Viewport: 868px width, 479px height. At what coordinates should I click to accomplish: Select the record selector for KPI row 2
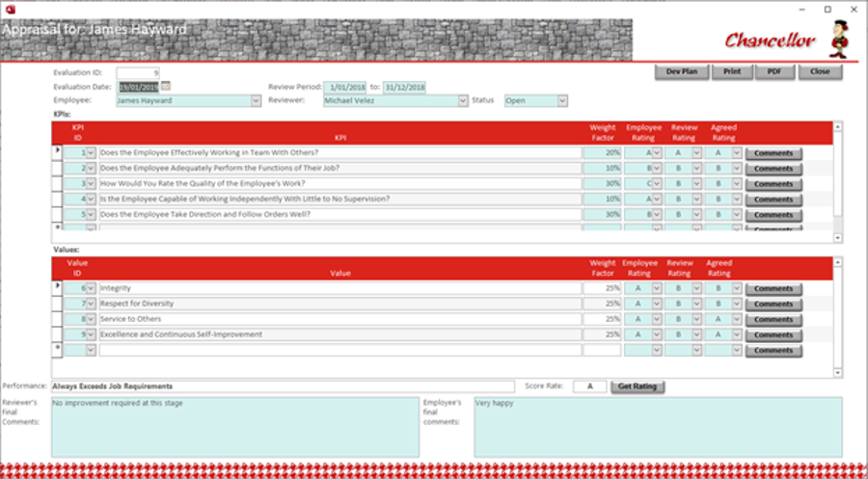coord(57,168)
